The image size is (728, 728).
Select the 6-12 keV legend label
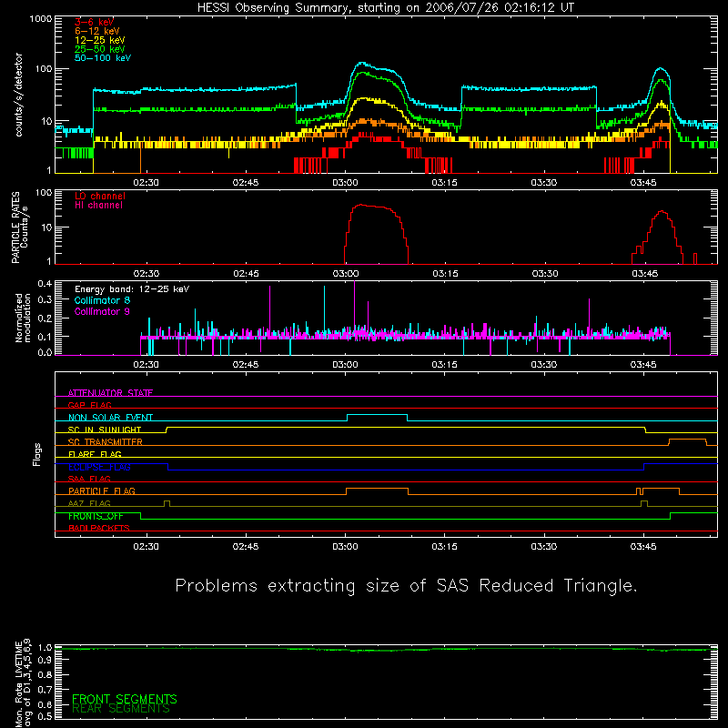[97, 31]
